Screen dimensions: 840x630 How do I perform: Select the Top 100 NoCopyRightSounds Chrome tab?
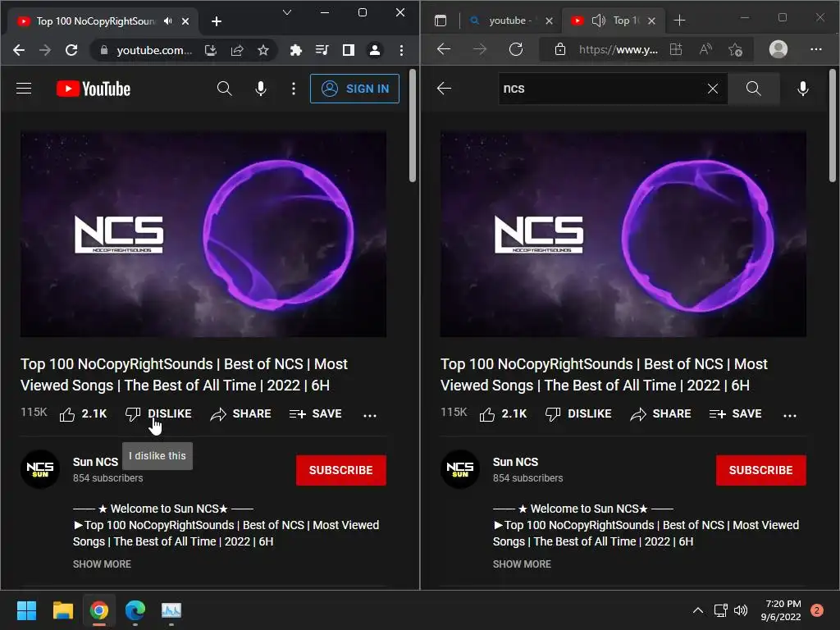[x=103, y=21]
